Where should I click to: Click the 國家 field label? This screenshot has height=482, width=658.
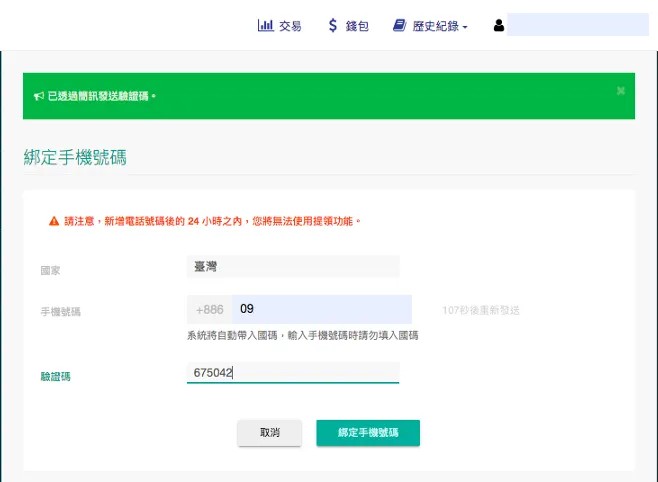[50, 271]
